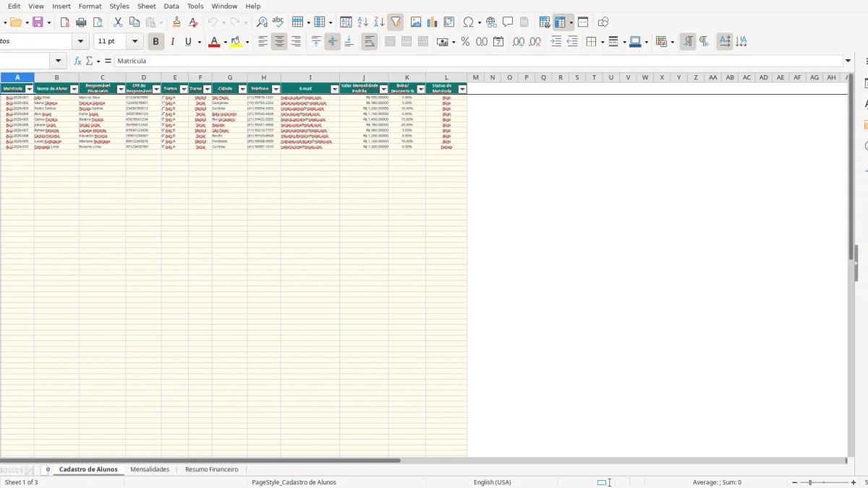Insert a chart
This screenshot has height=488, width=868.
(x=433, y=22)
